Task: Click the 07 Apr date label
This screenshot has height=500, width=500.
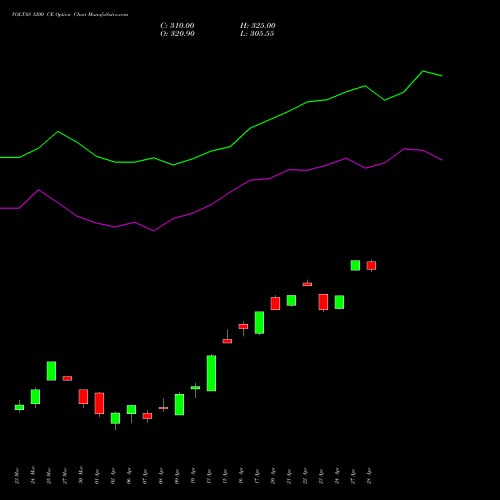Action: click(145, 476)
